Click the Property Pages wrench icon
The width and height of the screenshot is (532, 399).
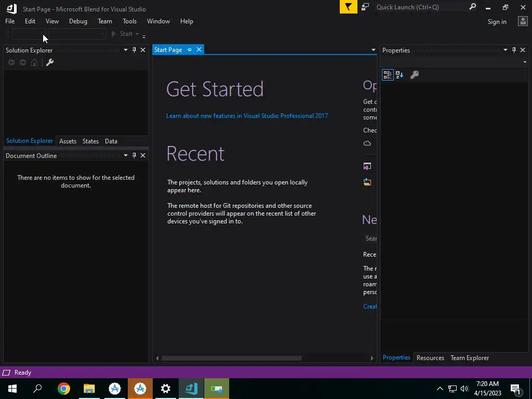click(415, 75)
